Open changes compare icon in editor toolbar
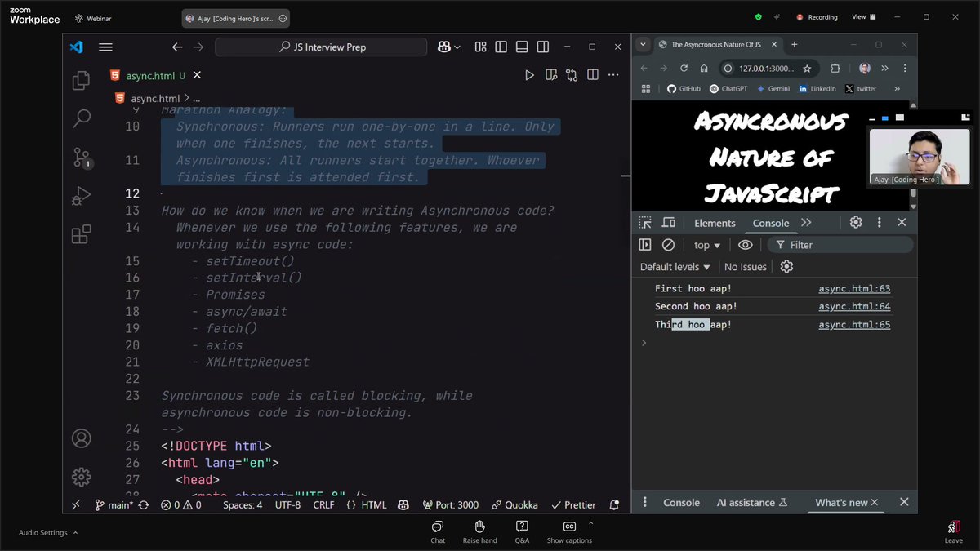 [572, 75]
